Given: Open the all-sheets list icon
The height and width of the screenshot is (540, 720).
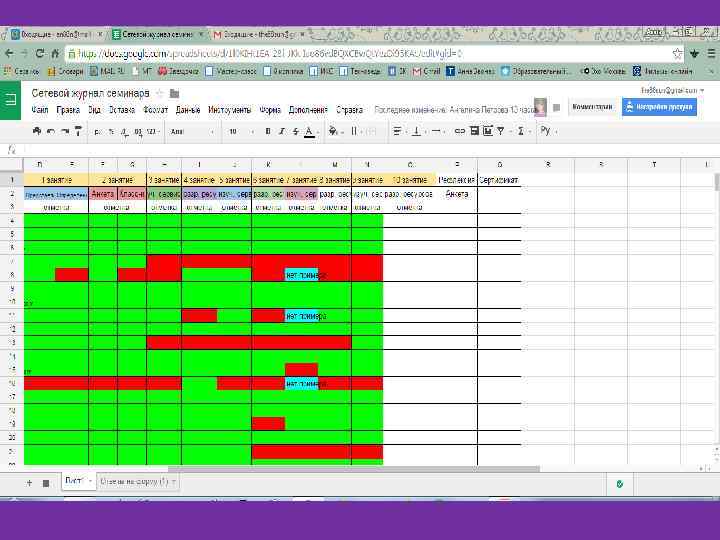Looking at the screenshot, I should coord(46,483).
